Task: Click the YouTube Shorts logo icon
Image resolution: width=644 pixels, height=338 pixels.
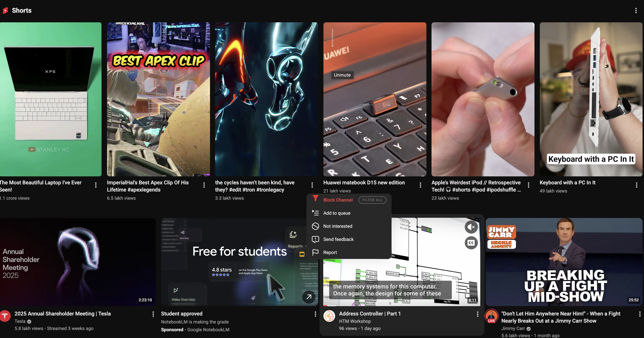Action: tap(5, 10)
